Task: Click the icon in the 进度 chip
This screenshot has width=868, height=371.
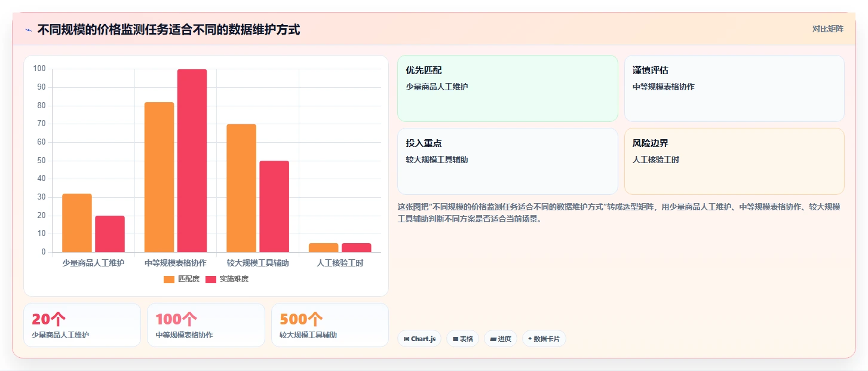Action: (493, 339)
